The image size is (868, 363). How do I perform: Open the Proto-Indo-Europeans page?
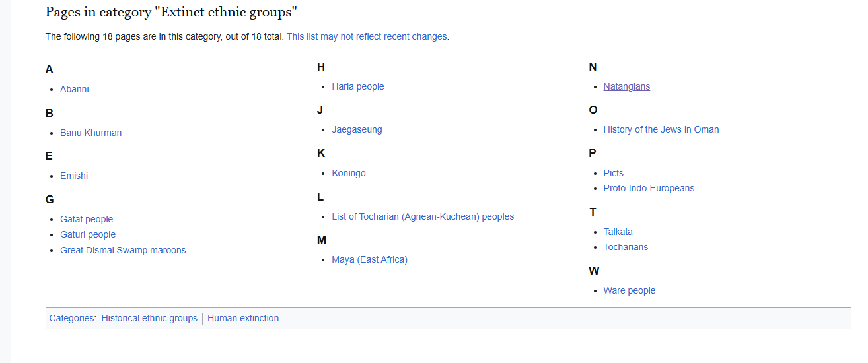[x=649, y=188]
